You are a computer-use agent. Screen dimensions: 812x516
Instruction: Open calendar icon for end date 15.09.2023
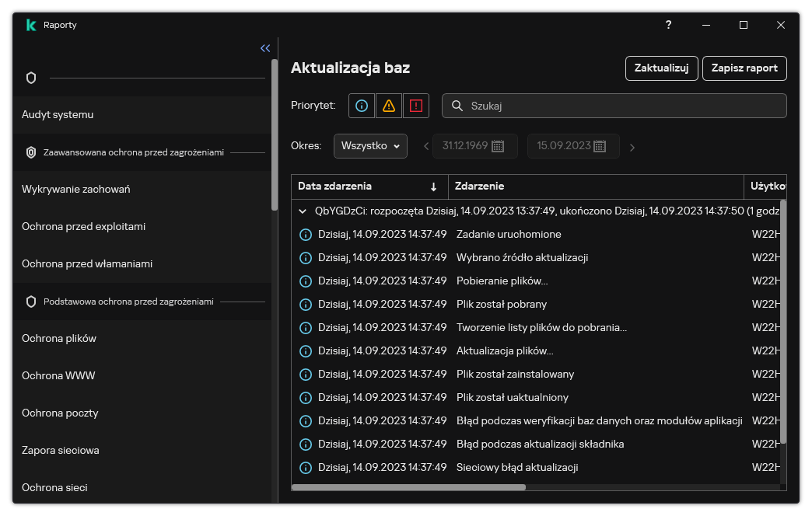pyautogui.click(x=600, y=146)
